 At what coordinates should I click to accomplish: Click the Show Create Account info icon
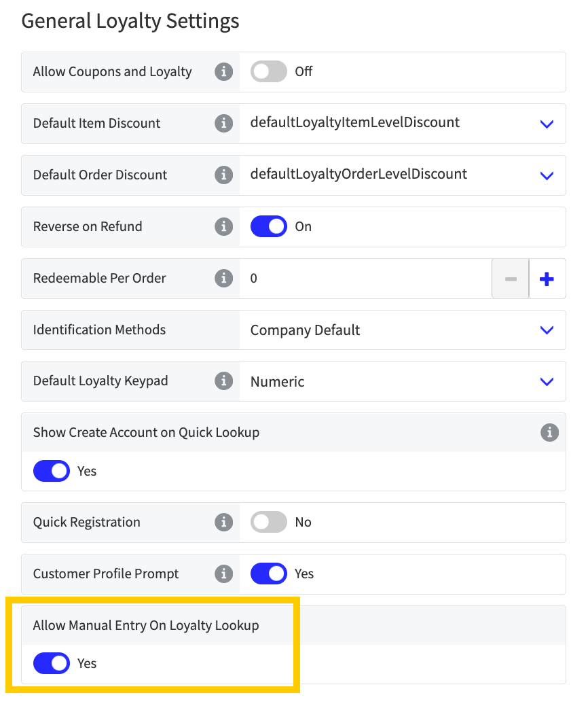(x=550, y=433)
